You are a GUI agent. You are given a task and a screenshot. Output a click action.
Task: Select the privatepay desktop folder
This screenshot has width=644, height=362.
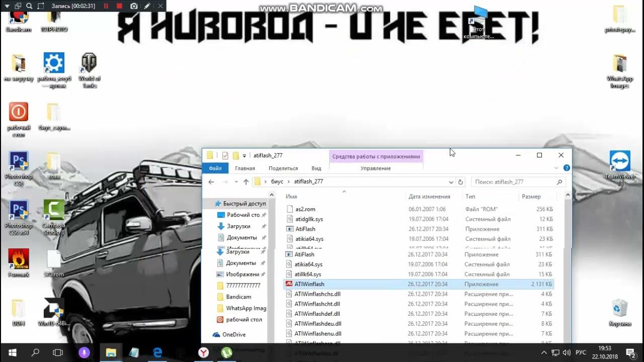620,19
